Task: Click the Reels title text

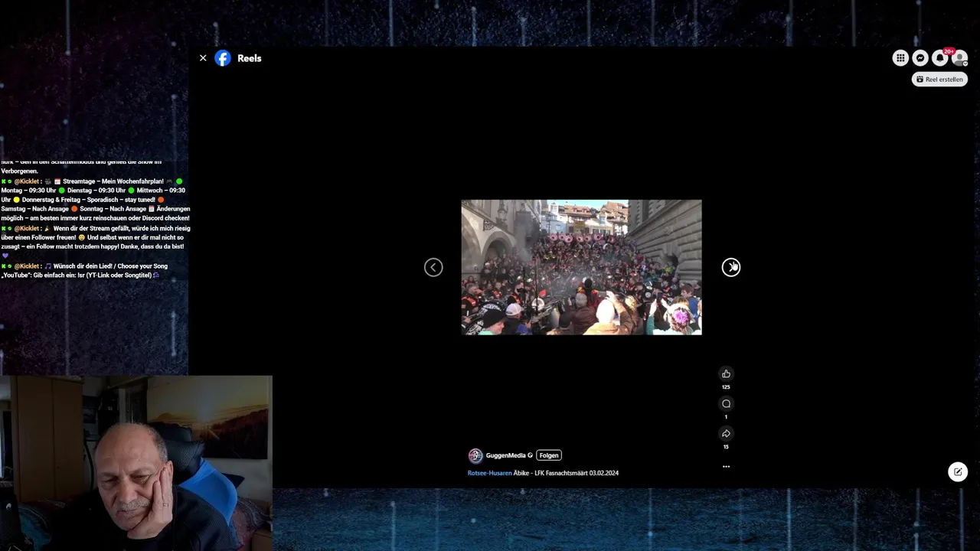Action: [x=250, y=58]
